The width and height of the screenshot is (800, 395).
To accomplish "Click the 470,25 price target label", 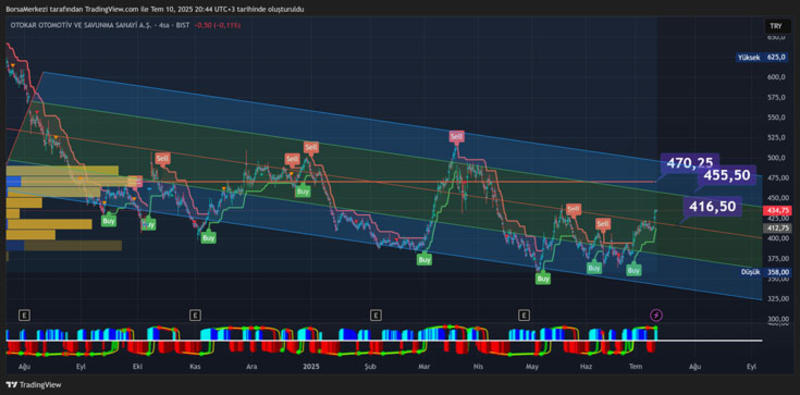I will click(689, 163).
